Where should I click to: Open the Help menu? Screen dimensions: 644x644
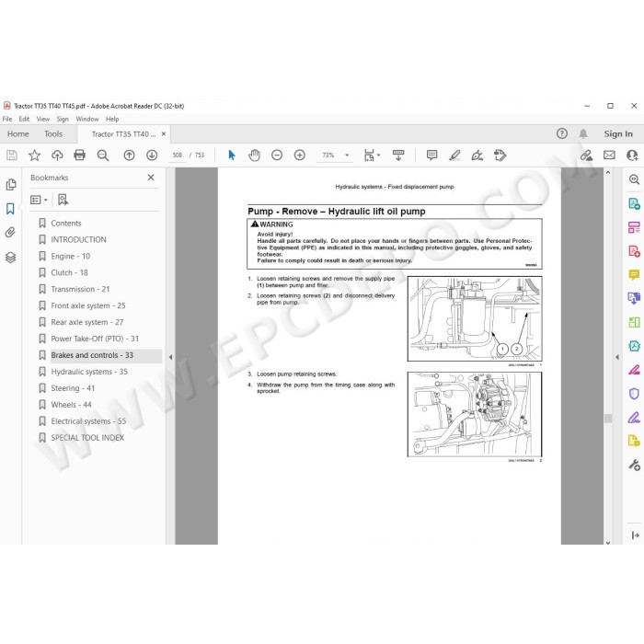112,119
